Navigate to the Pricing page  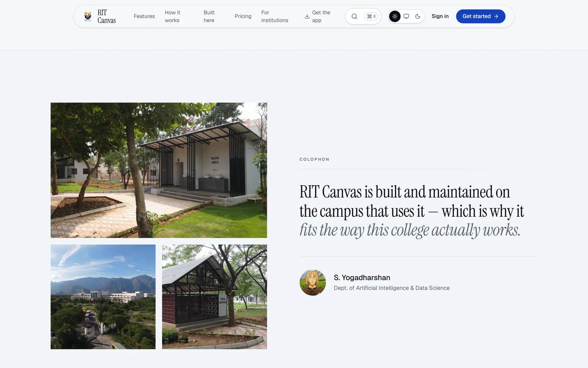click(243, 16)
